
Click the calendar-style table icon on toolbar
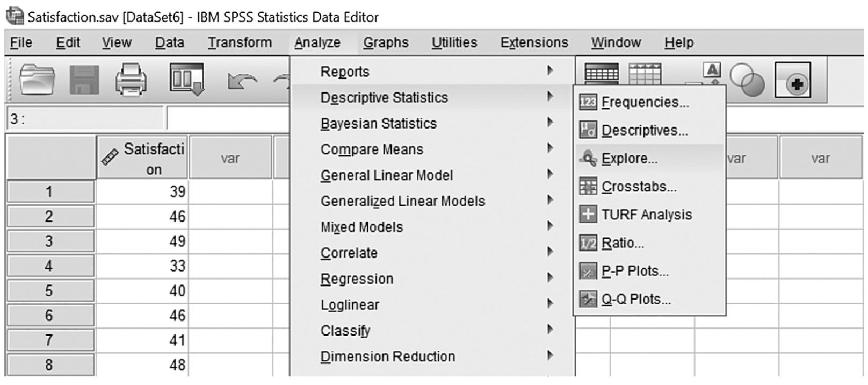(x=645, y=74)
